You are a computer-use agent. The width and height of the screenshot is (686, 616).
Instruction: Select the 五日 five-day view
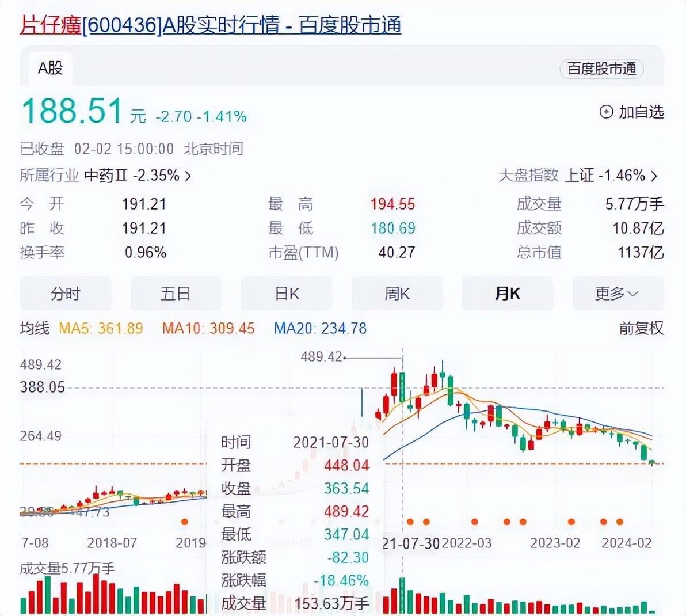click(176, 294)
